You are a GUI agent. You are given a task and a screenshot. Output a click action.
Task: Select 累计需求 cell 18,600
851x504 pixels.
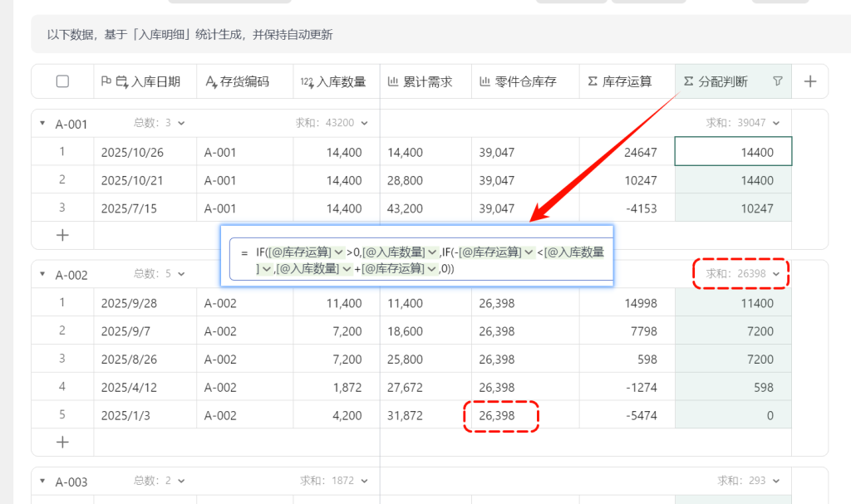click(426, 331)
